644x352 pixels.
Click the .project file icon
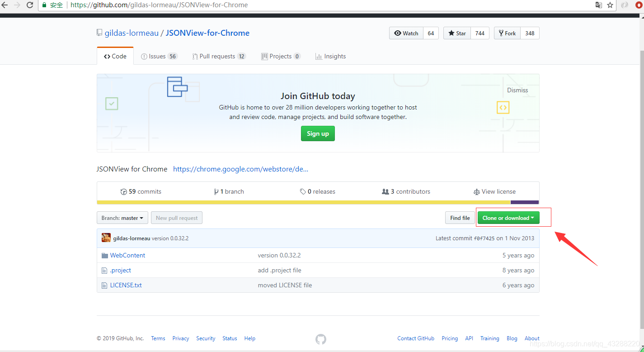pyautogui.click(x=104, y=270)
